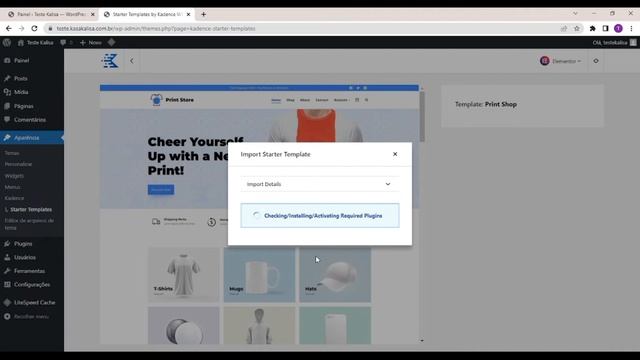
Task: Open the Chrome profile avatar
Action: click(x=618, y=28)
